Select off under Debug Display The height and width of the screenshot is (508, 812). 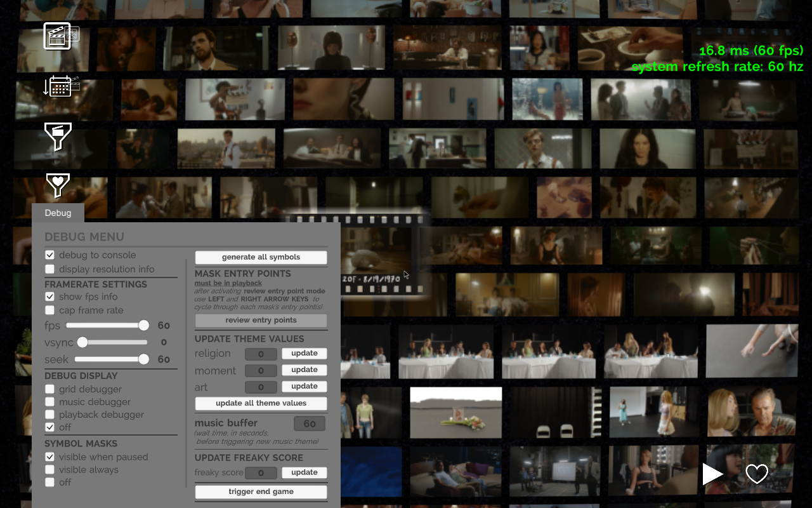(x=49, y=427)
